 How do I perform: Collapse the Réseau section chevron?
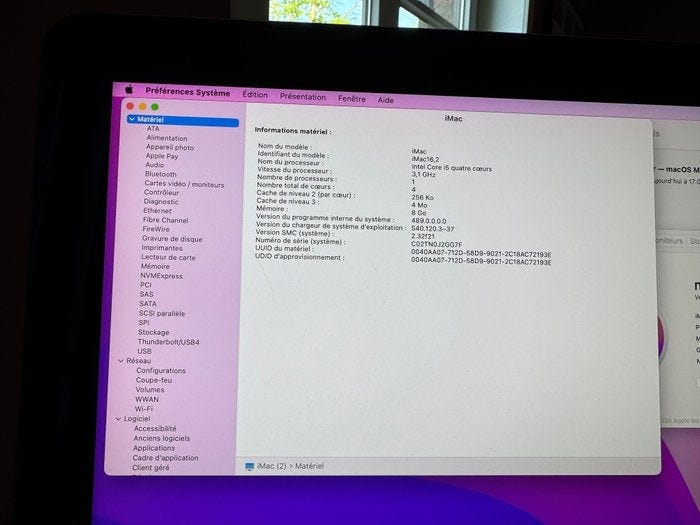(x=121, y=360)
